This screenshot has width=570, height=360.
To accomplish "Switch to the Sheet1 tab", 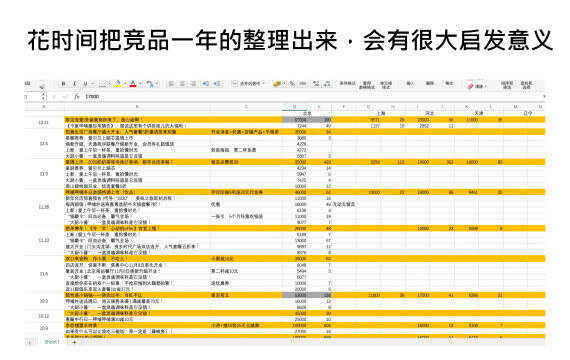I will (x=52, y=342).
